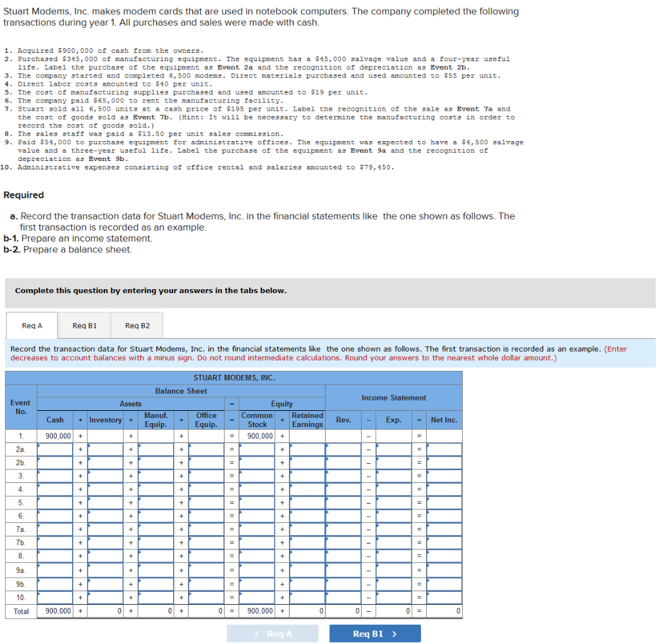
Task: Select the Retained Earnings cell for event 9b
Action: point(307,584)
